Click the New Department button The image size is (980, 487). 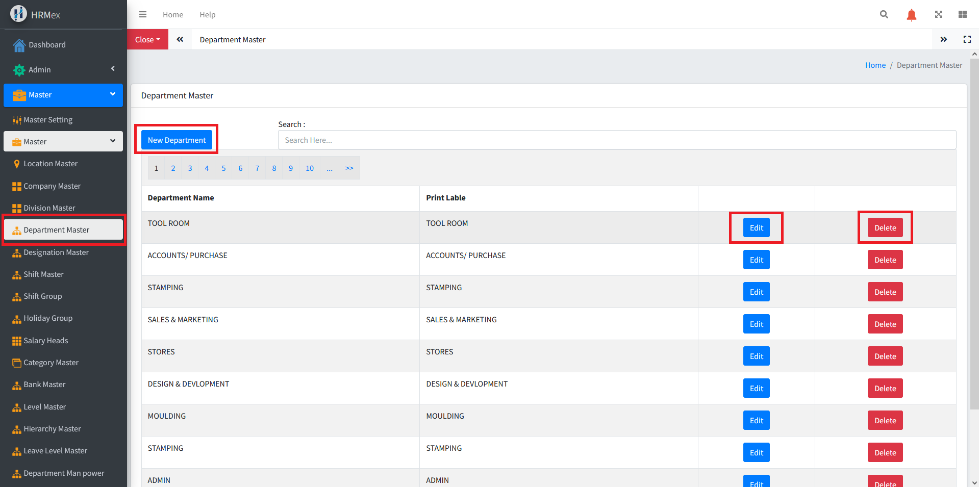click(x=177, y=140)
